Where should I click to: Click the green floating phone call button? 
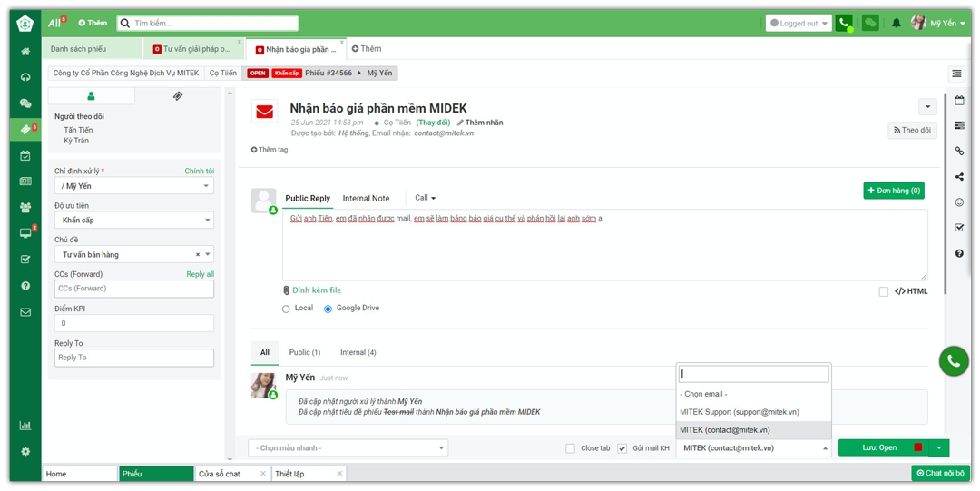click(953, 361)
